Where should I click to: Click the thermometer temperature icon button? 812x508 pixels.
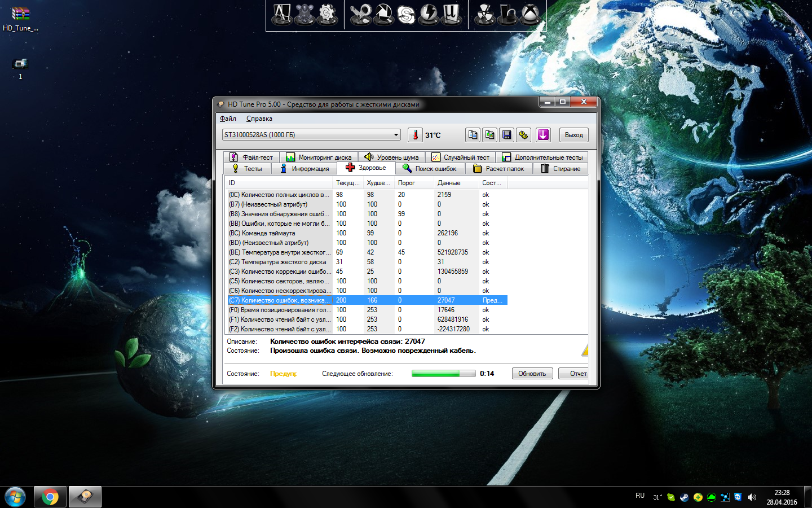[415, 135]
